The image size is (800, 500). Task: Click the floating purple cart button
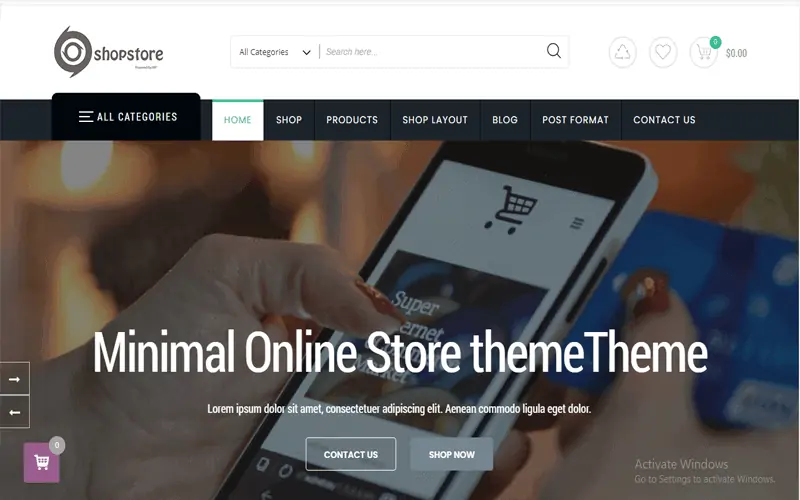(41, 463)
